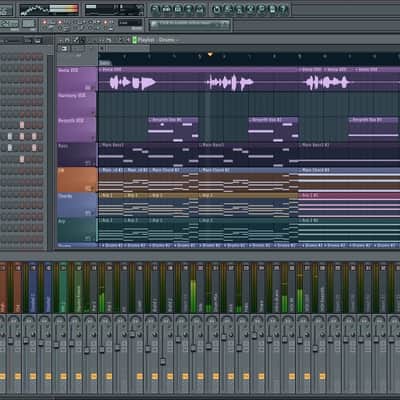Screen dimensions: 400x400
Task: Open the playlist view from shortcut icons
Action: 155,9
